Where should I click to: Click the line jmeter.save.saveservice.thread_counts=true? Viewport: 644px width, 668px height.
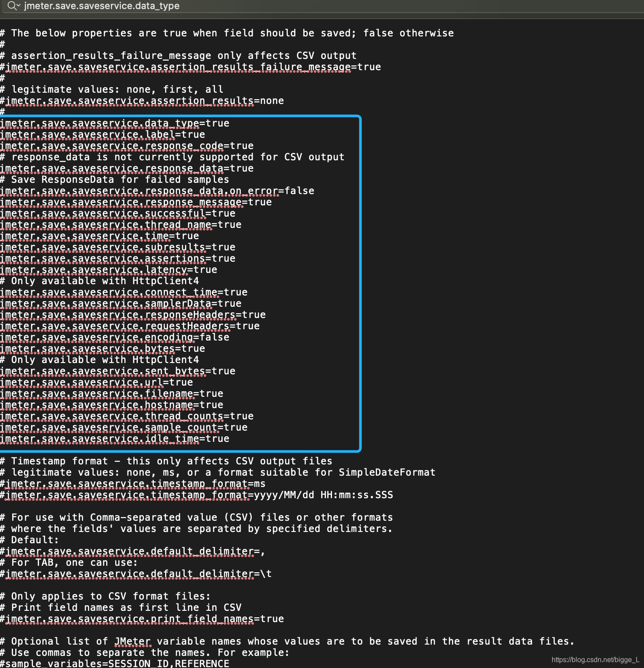[127, 416]
